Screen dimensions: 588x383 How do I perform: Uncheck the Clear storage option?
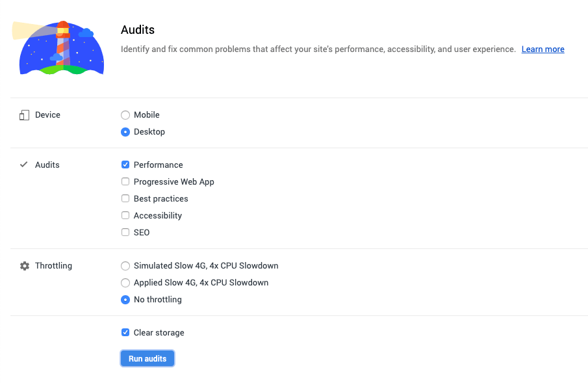125,332
